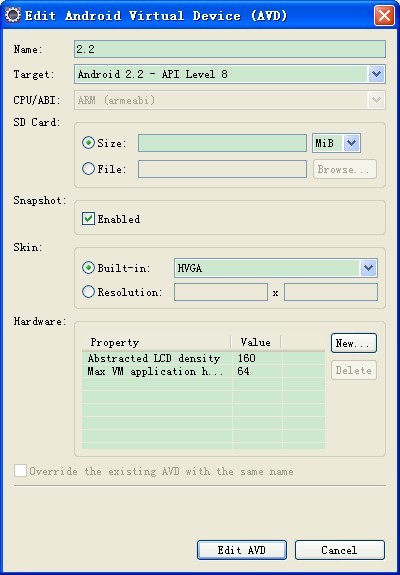Select the Built-in skin radio button

coord(88,268)
